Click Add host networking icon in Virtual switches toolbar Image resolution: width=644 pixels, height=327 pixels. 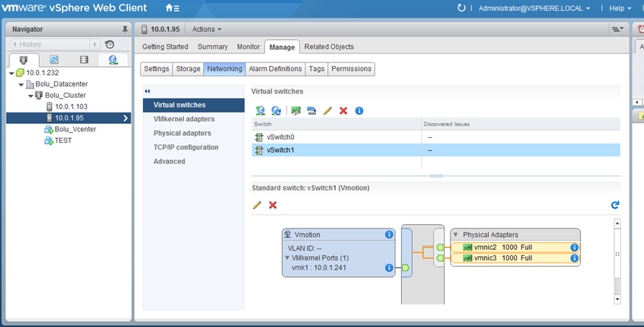coord(260,110)
